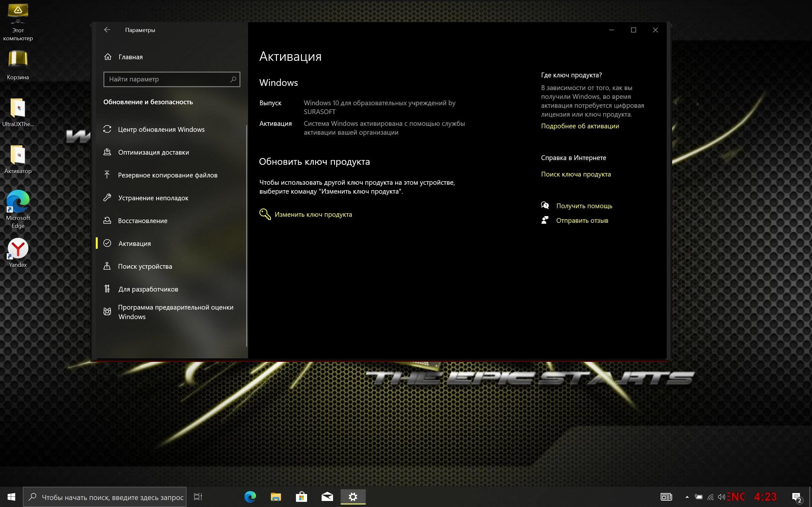Show hidden tray icons chevron
This screenshot has height=507, width=812.
[x=687, y=497]
